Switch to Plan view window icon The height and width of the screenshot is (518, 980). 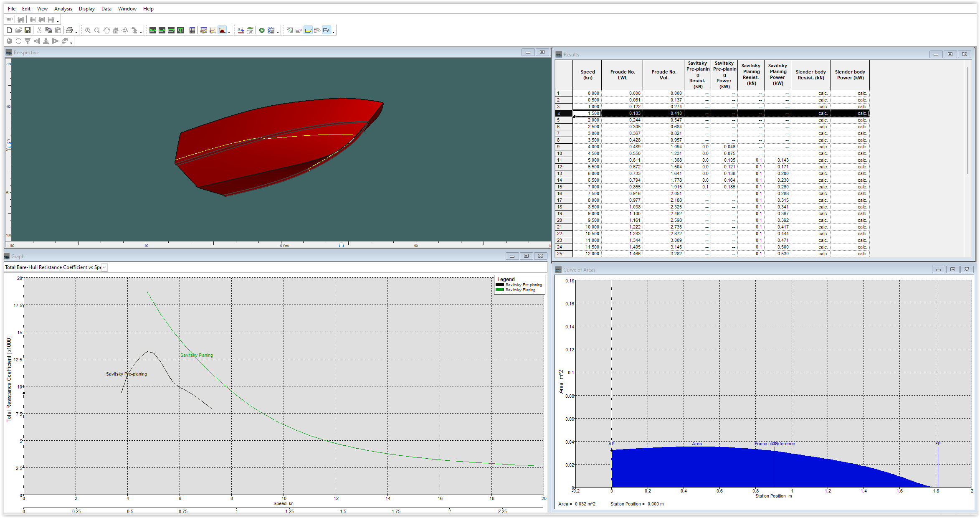pyautogui.click(x=162, y=30)
